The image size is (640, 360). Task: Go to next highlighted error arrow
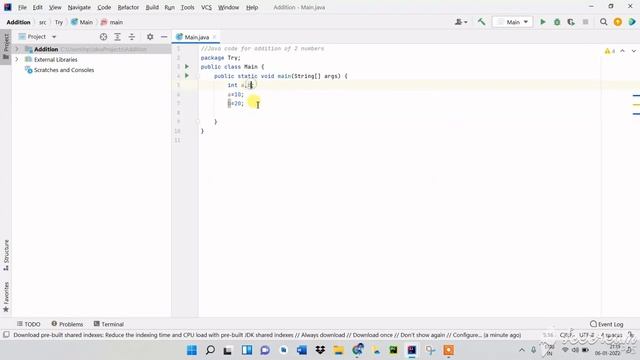(x=633, y=51)
